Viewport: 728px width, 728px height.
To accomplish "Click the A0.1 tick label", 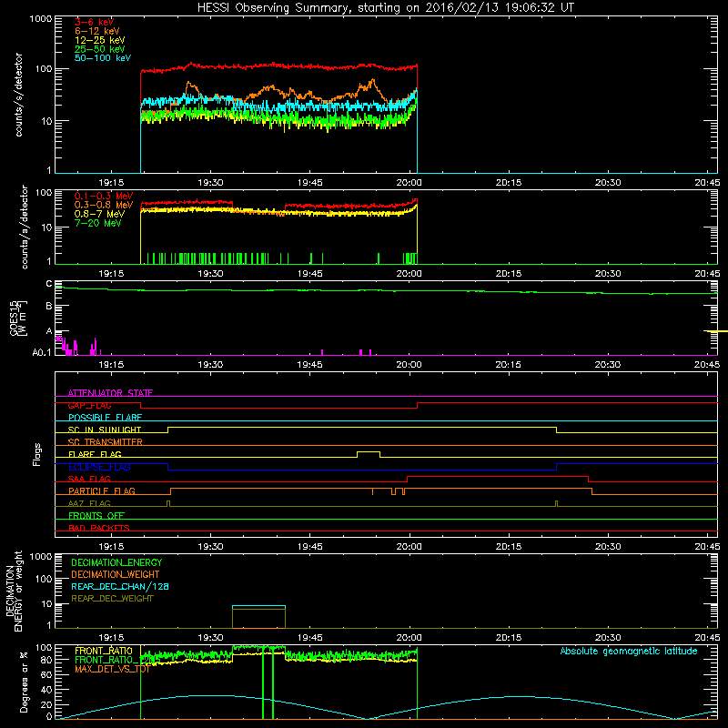I will click(42, 352).
